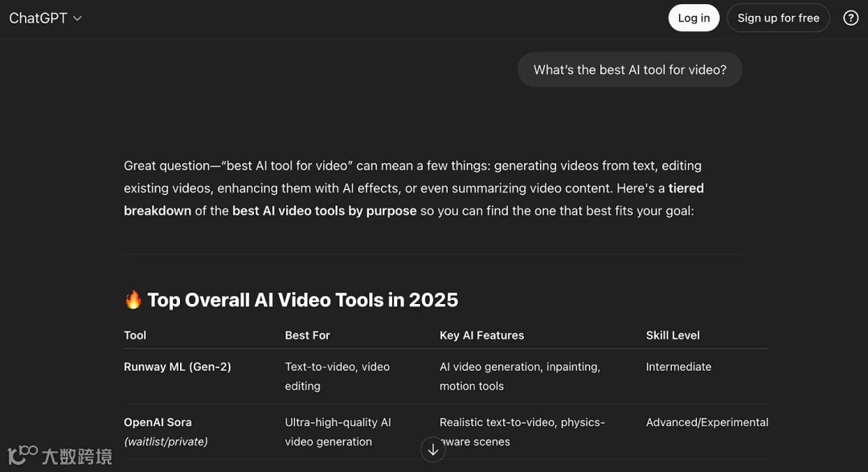Click the Advanced/Experimental skill level cell
The width and height of the screenshot is (868, 472).
click(707, 422)
